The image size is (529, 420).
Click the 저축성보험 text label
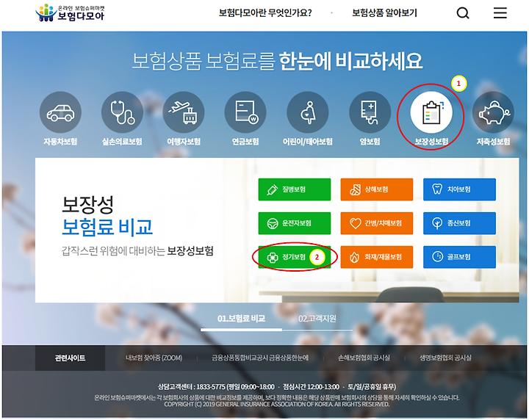pyautogui.click(x=493, y=142)
